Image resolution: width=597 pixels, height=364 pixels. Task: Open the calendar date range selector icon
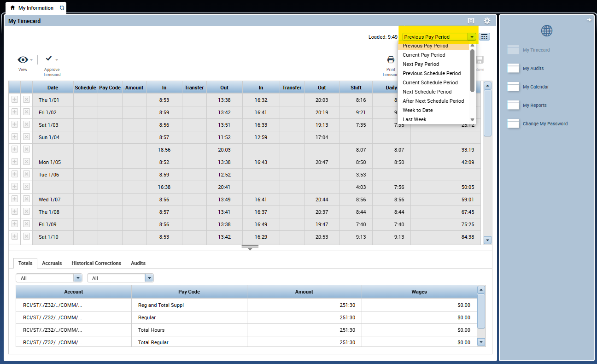pos(484,37)
